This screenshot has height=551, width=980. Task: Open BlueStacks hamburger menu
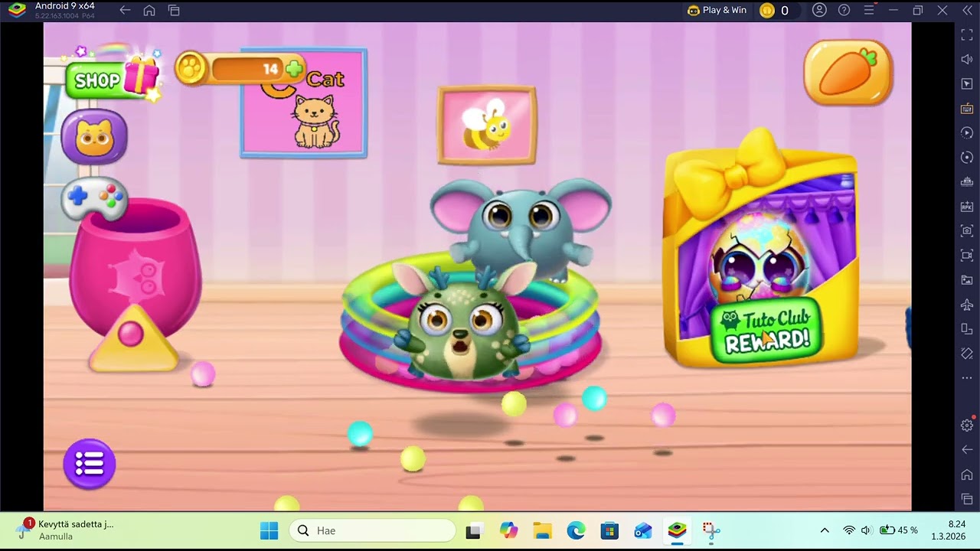869,10
